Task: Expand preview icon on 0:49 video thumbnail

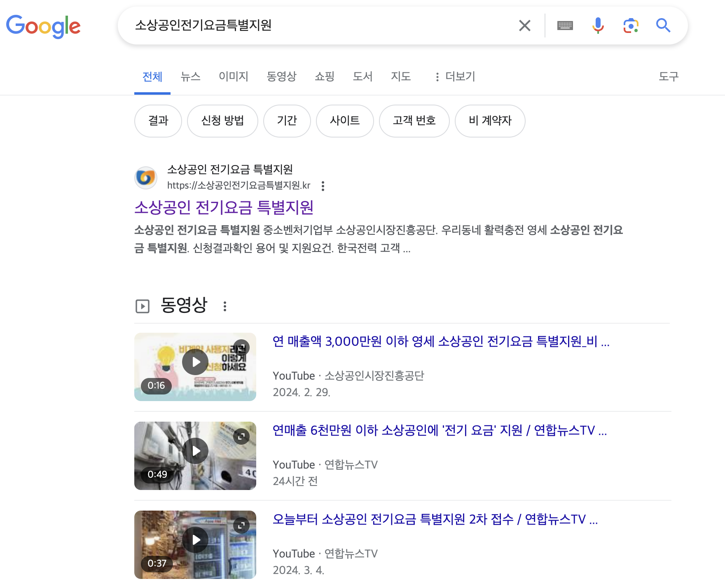Action: pos(241,436)
